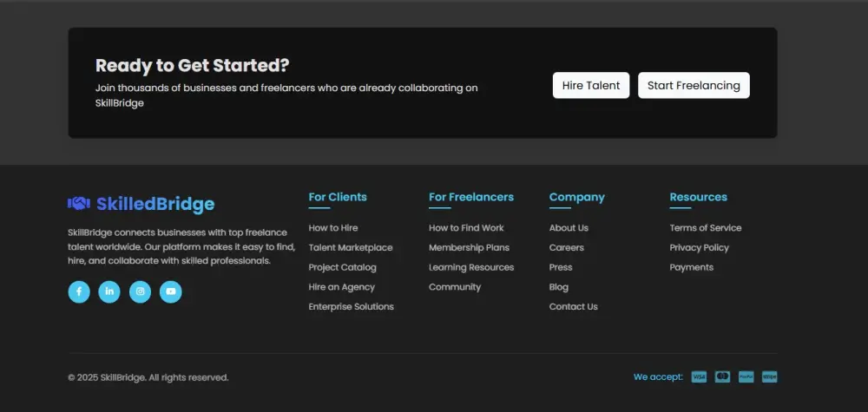868x412 pixels.
Task: Open the LinkedIn social icon
Action: tap(109, 292)
